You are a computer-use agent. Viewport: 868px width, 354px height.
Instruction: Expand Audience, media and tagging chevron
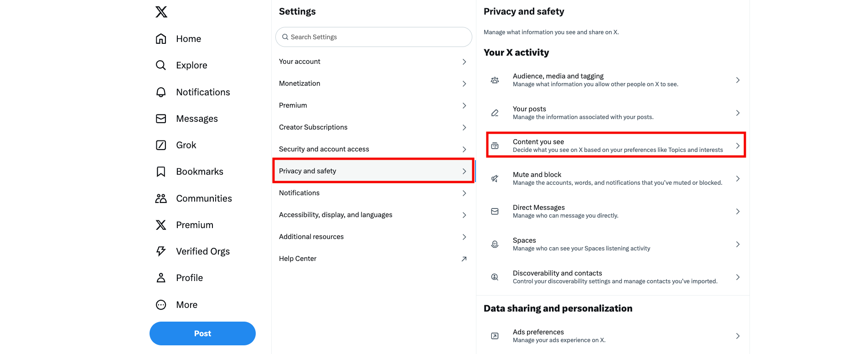pos(738,80)
